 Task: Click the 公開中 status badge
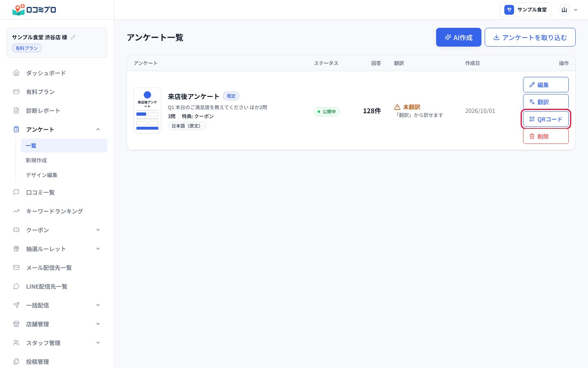(327, 112)
